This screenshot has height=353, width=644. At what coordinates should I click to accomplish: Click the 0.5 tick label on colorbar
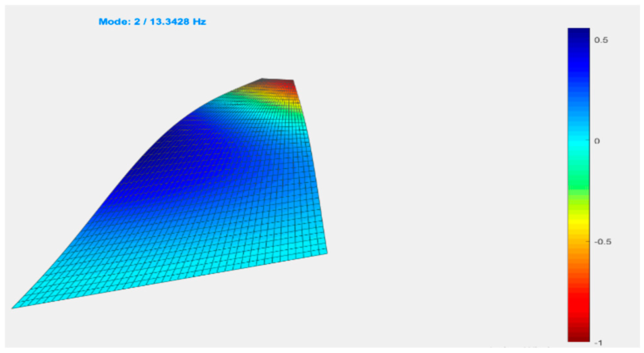601,40
